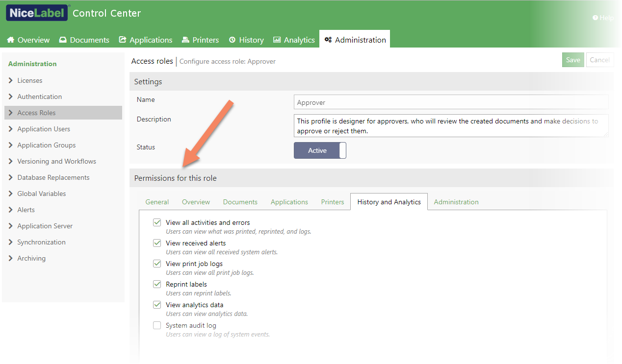The image size is (622, 364).
Task: Expand Access Roles chevron
Action: [x=11, y=113]
